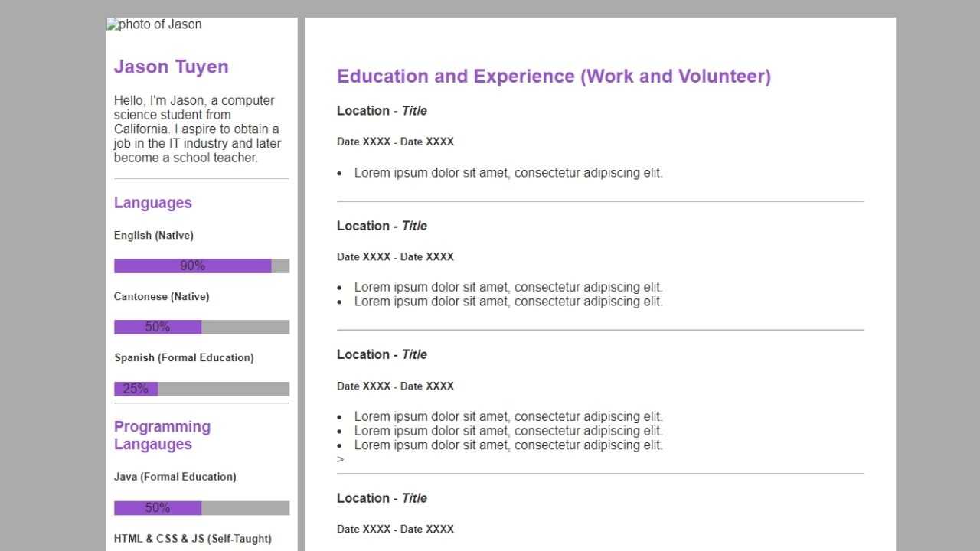This screenshot has height=551, width=980.
Task: Click the Jason Tuyen name heading
Action: click(171, 67)
